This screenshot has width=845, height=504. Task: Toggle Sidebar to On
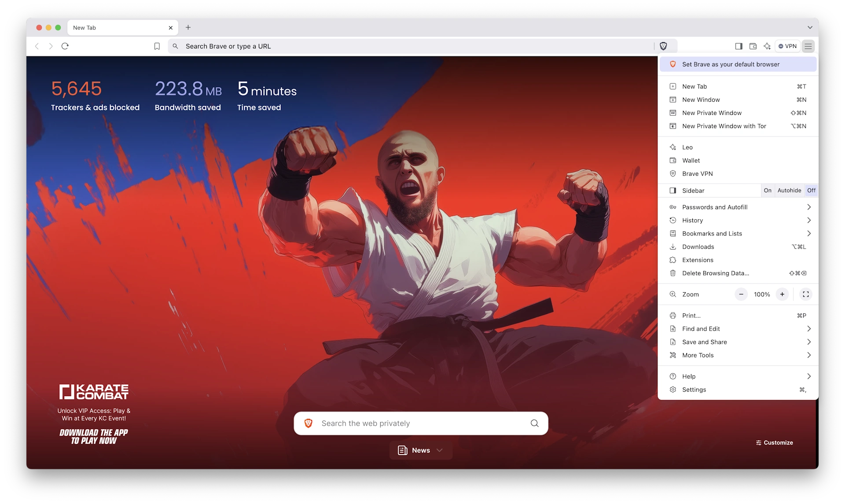point(767,190)
